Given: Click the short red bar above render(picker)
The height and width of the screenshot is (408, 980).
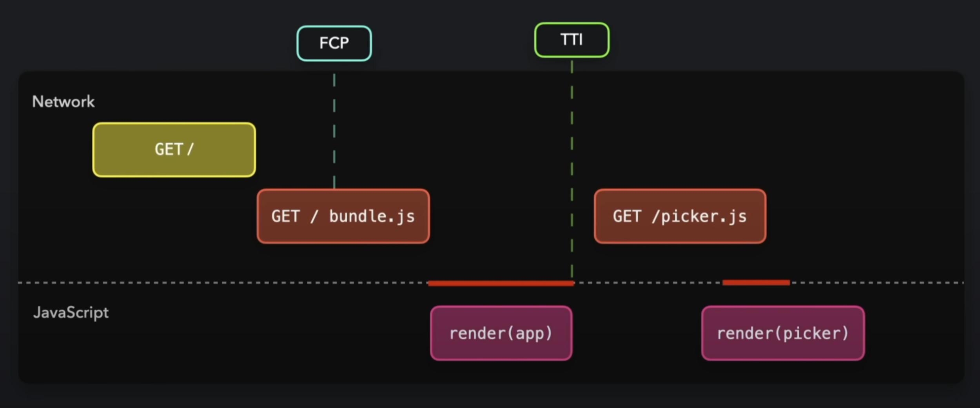Looking at the screenshot, I should pyautogui.click(x=756, y=282).
